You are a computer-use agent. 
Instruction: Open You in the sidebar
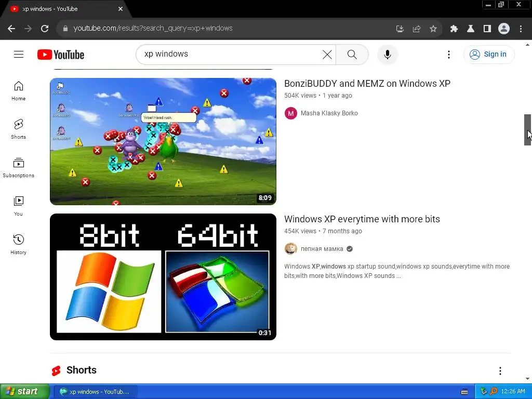tap(18, 206)
